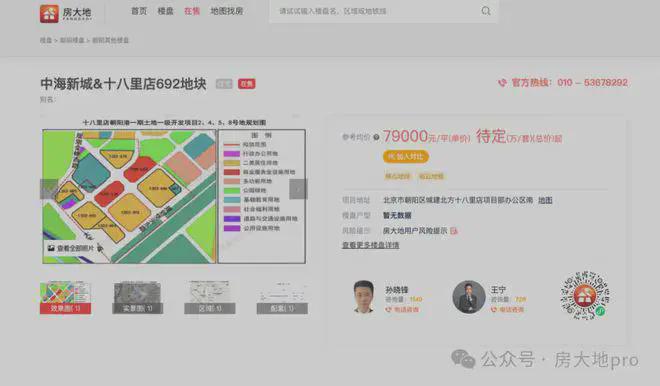Click the mini-program QR code
This screenshot has width=660, height=386.
point(585,295)
